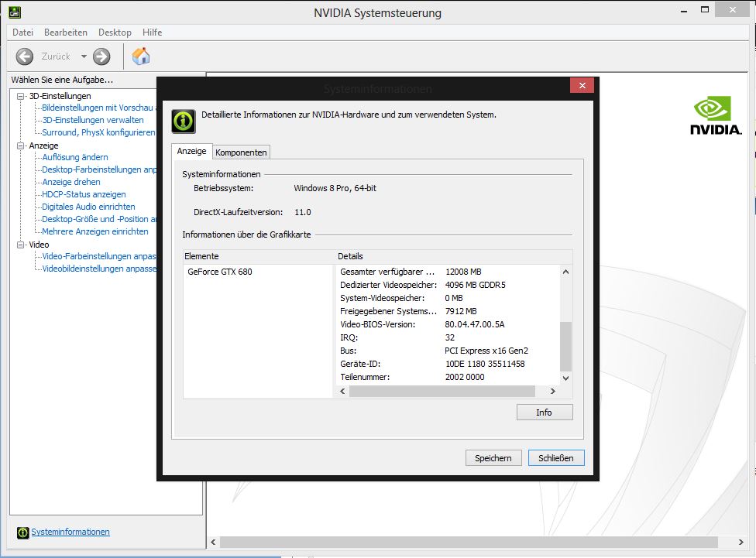The width and height of the screenshot is (756, 558).
Task: Open Surround, PhysX konfigurieren
Action: click(x=98, y=132)
